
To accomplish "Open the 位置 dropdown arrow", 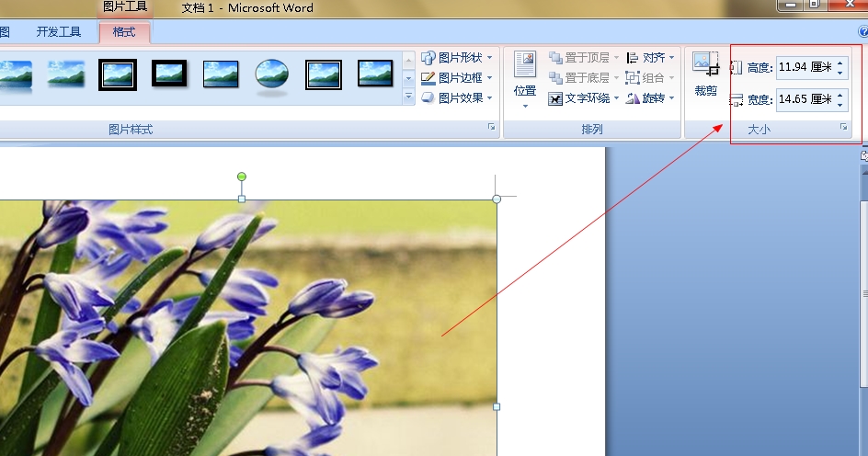I will click(525, 105).
